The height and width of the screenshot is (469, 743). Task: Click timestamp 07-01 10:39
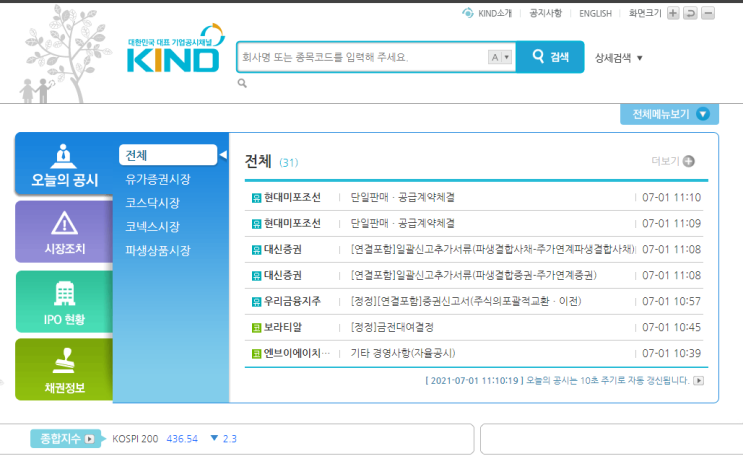(x=671, y=353)
